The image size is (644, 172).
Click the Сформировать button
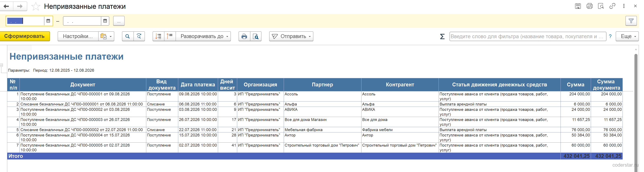(25, 37)
